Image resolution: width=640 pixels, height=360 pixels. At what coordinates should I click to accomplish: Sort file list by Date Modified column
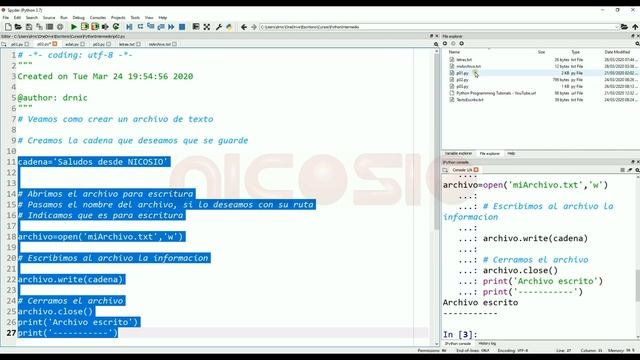click(617, 52)
